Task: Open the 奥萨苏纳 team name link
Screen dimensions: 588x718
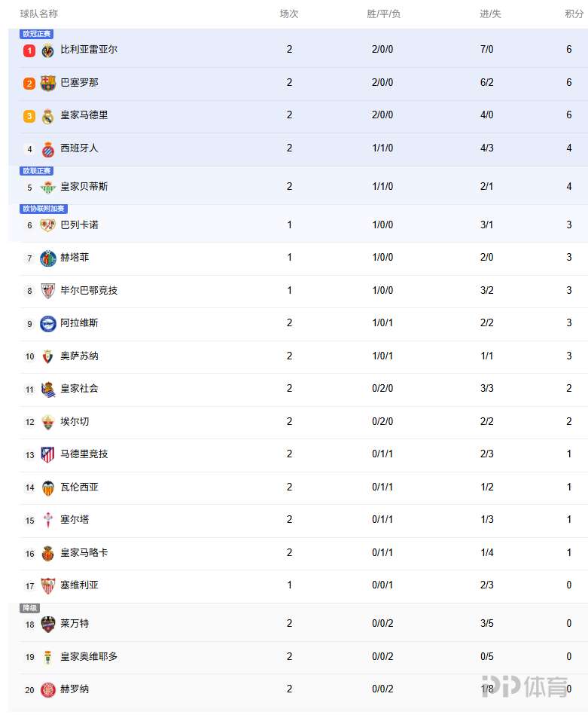Action: click(79, 356)
